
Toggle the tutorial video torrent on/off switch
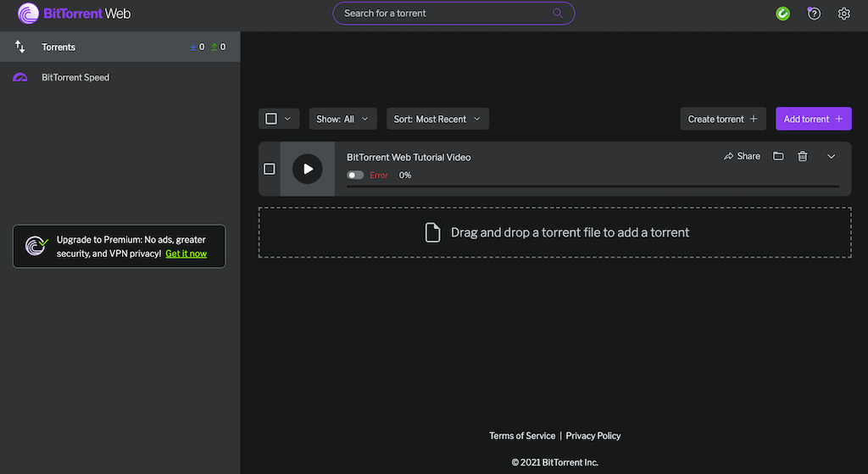(x=355, y=175)
